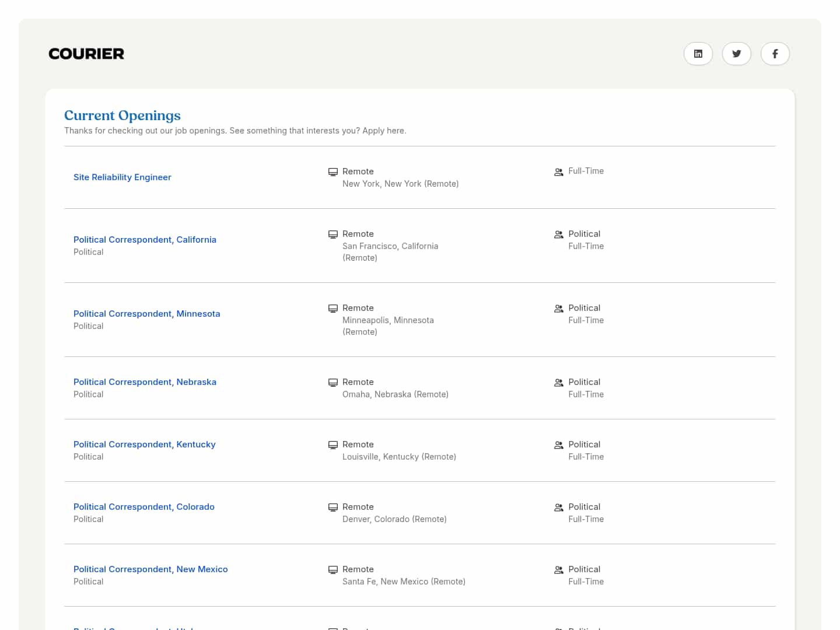Open Site Reliability Engineer job posting
Screen dimensions: 840x630
pyautogui.click(x=123, y=177)
